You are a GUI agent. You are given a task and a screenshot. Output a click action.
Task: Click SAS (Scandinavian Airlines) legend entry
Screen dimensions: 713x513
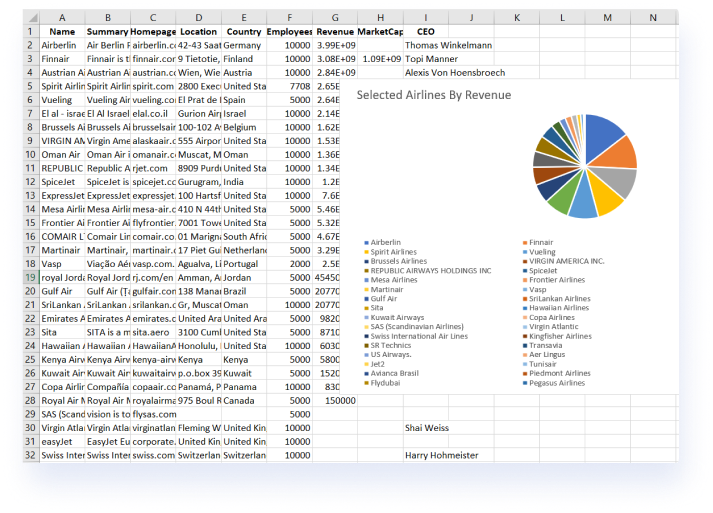click(414, 327)
